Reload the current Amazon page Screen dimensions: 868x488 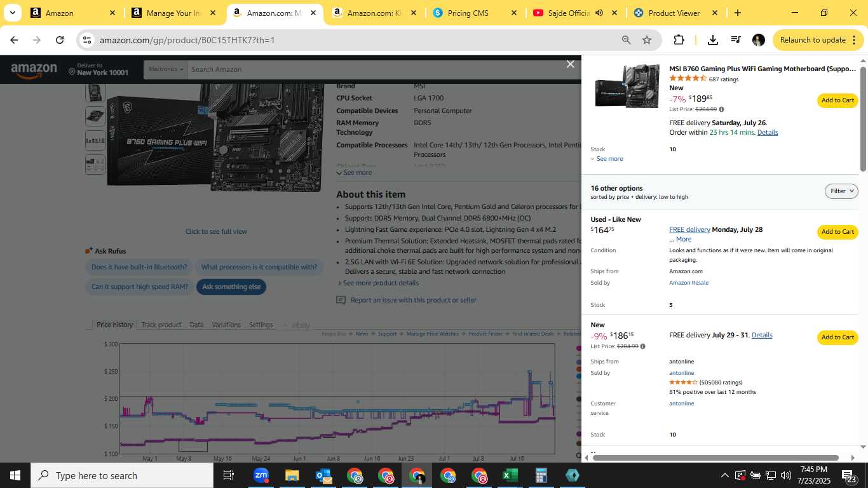(x=60, y=40)
